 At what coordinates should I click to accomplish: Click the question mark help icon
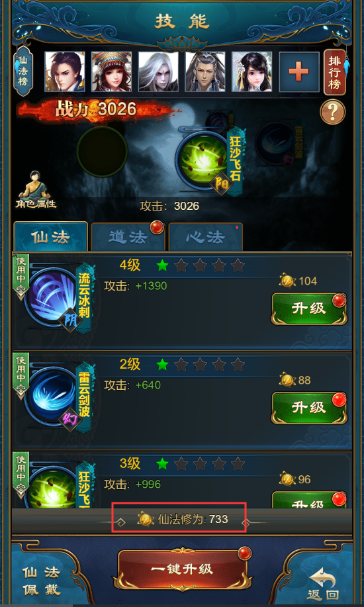click(x=332, y=112)
